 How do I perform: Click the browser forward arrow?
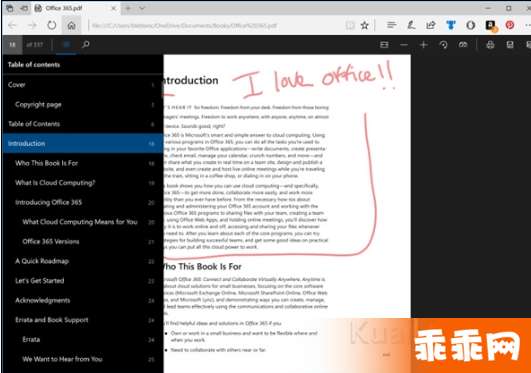click(32, 25)
